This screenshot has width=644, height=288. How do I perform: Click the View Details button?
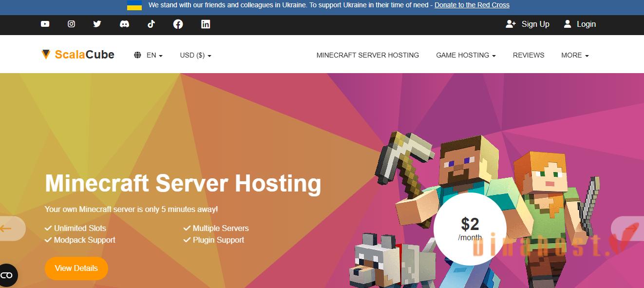[x=76, y=268]
